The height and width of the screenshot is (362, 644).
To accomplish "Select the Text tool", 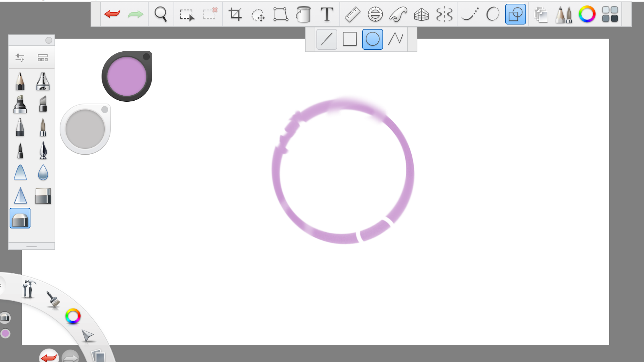I will point(327,15).
